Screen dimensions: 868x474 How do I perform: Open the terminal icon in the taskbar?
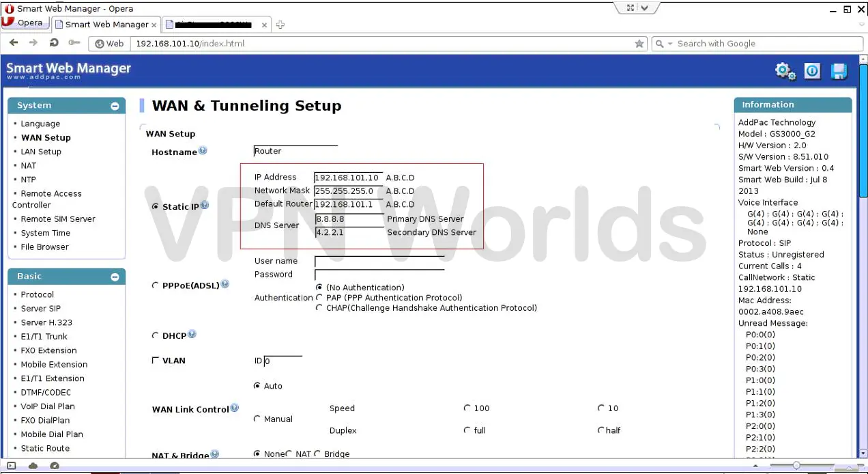[10, 465]
